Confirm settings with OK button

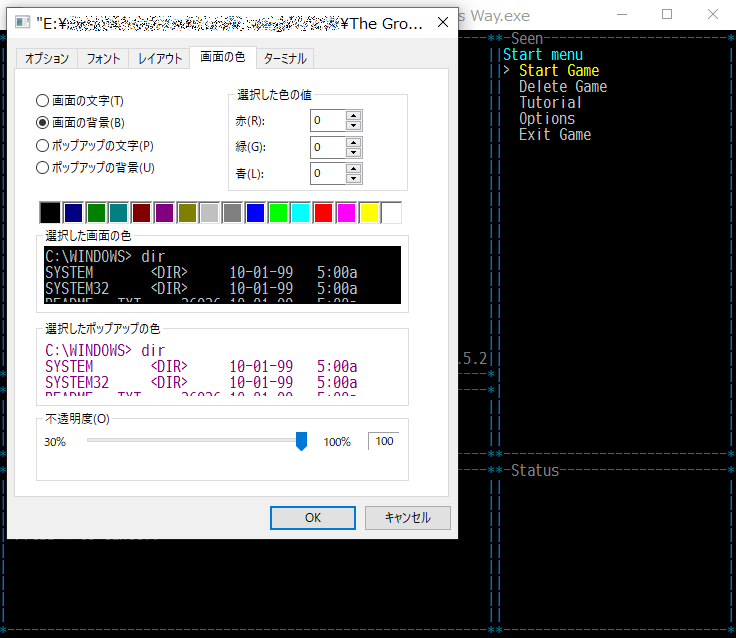click(313, 518)
